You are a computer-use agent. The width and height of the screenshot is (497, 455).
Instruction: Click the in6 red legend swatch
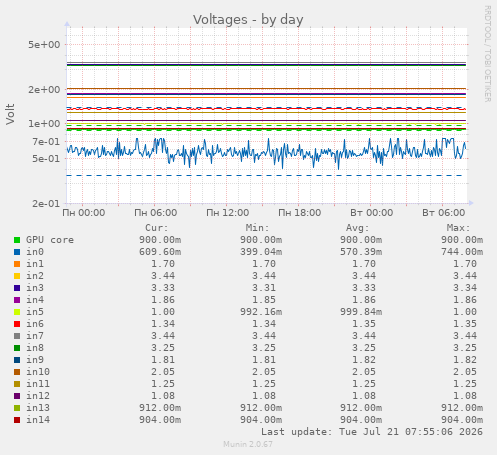[x=17, y=324]
